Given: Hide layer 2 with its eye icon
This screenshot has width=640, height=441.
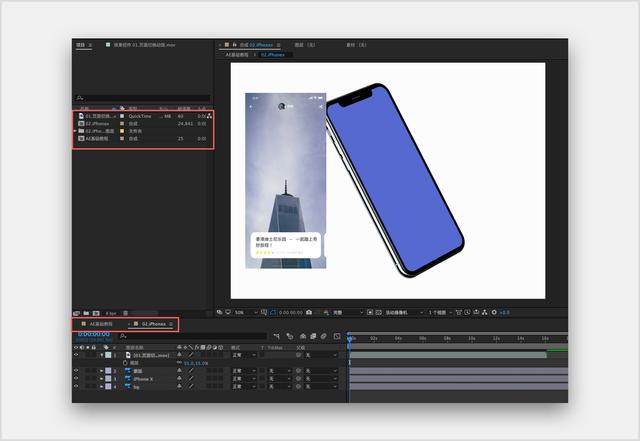Looking at the screenshot, I should point(76,371).
